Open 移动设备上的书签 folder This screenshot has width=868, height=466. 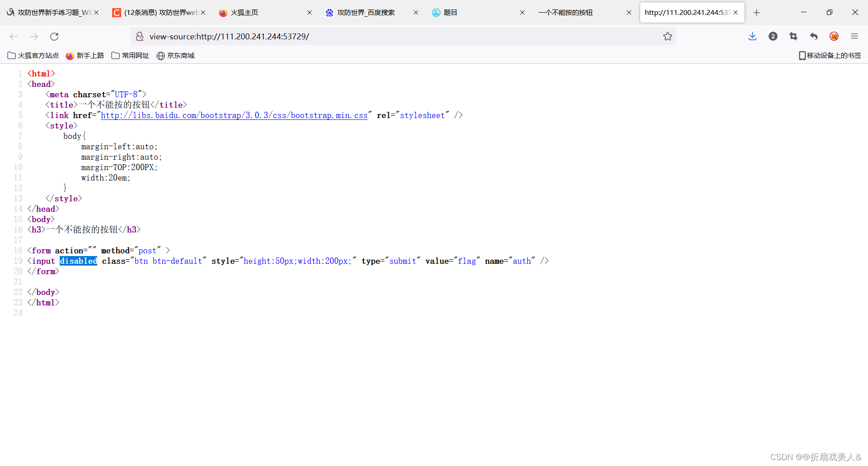coord(830,56)
